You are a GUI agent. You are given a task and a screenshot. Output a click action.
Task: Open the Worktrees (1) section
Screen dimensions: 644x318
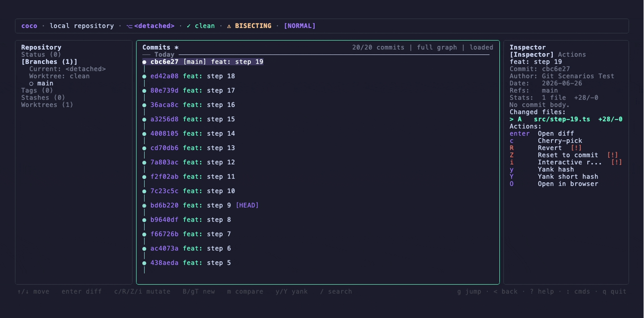click(x=47, y=105)
